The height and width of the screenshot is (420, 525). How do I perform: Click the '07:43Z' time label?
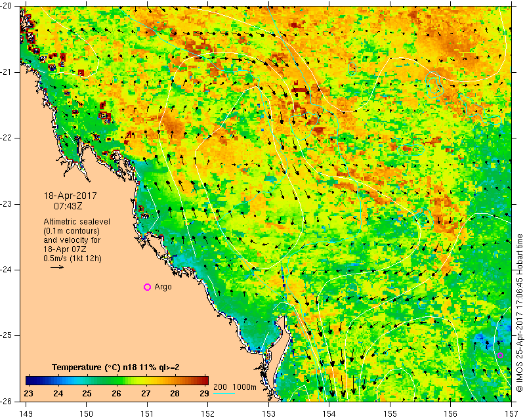pos(68,206)
